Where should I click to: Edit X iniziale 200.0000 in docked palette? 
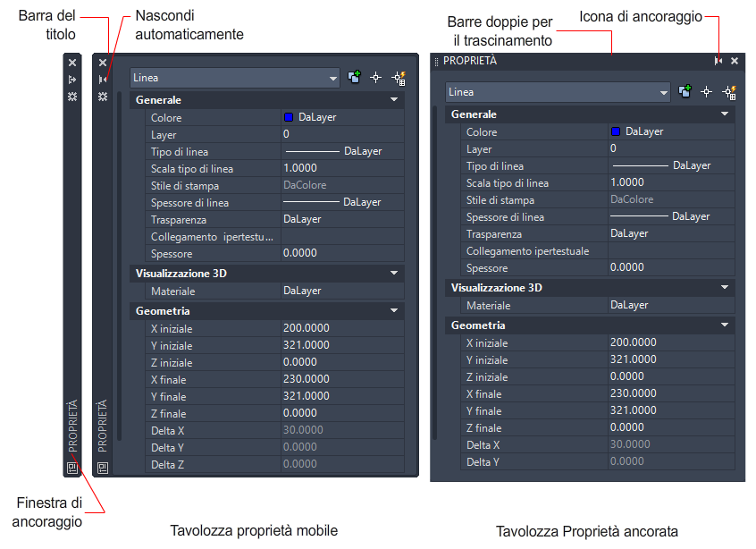pyautogui.click(x=671, y=342)
